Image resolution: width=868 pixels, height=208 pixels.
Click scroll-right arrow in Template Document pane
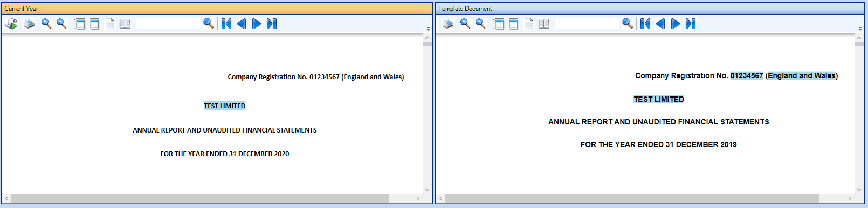tap(850, 199)
